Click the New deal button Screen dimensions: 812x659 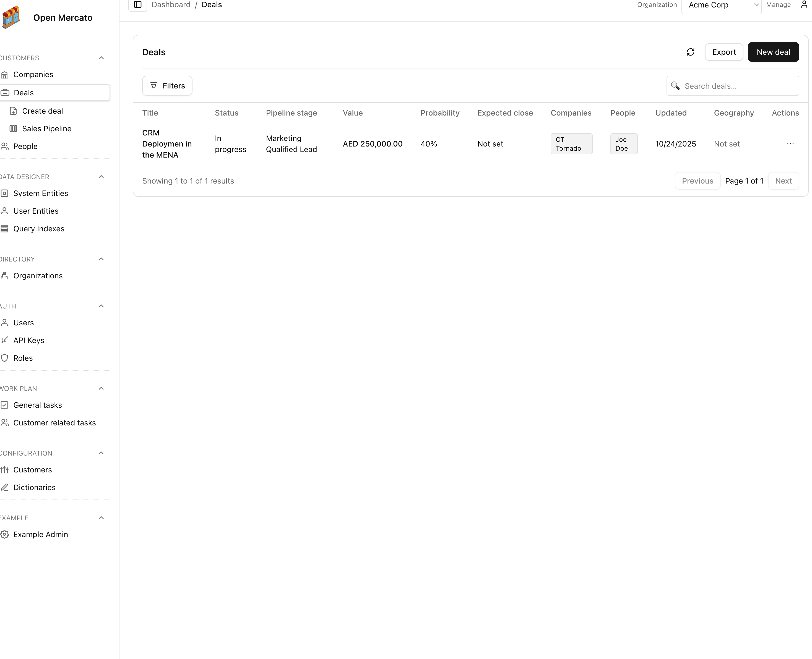773,52
